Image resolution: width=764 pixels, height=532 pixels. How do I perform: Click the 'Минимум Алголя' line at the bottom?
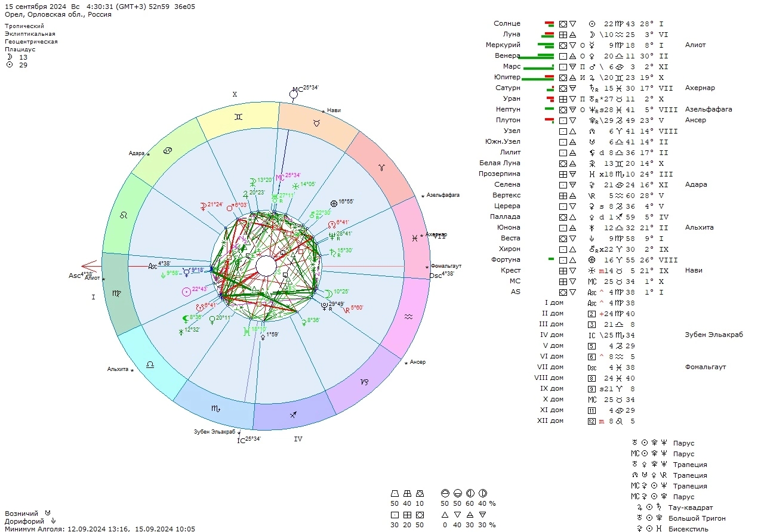click(100, 528)
